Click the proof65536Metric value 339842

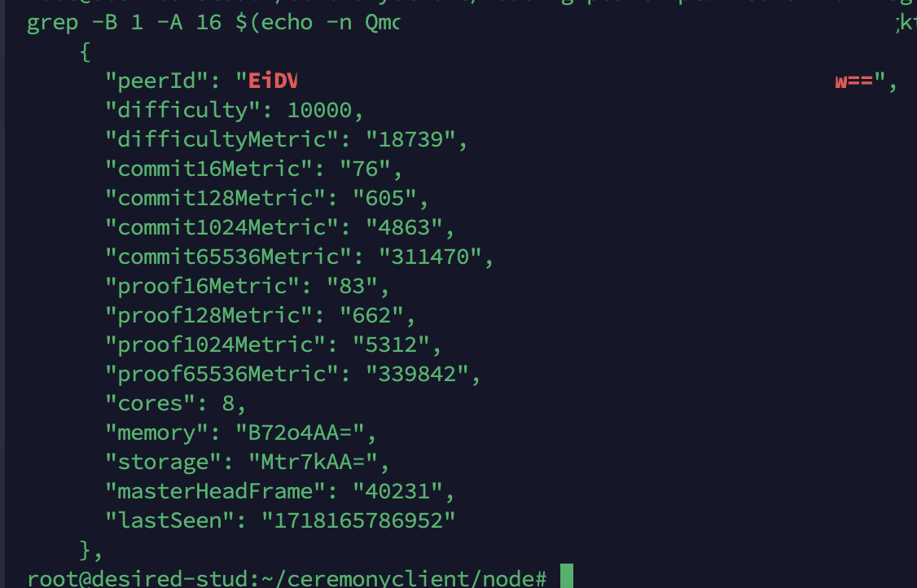coord(418,374)
